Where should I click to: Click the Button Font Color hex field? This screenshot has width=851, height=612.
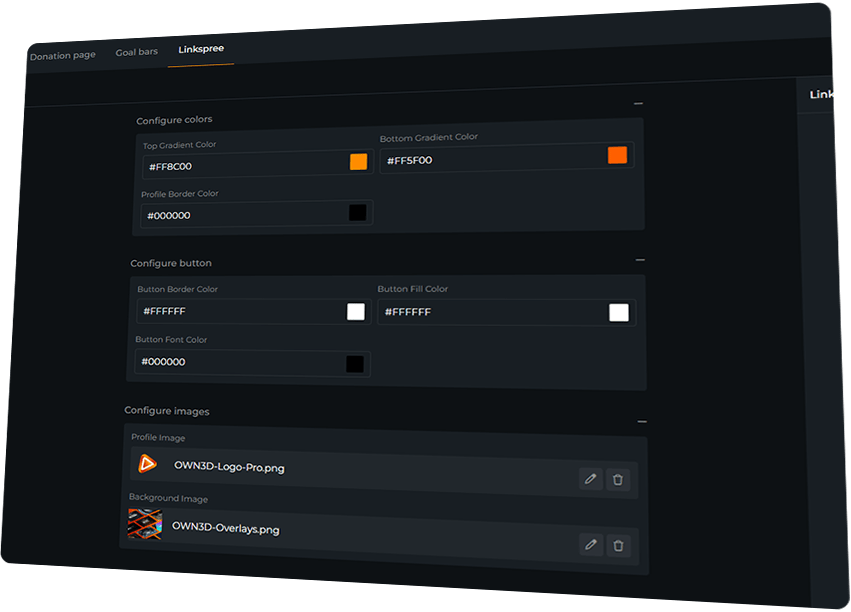tap(252, 363)
